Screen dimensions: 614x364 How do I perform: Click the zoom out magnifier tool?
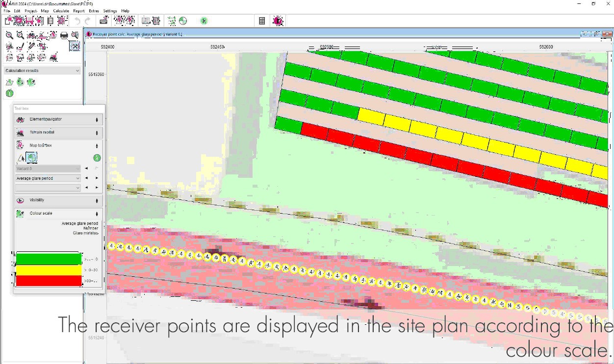[20, 35]
